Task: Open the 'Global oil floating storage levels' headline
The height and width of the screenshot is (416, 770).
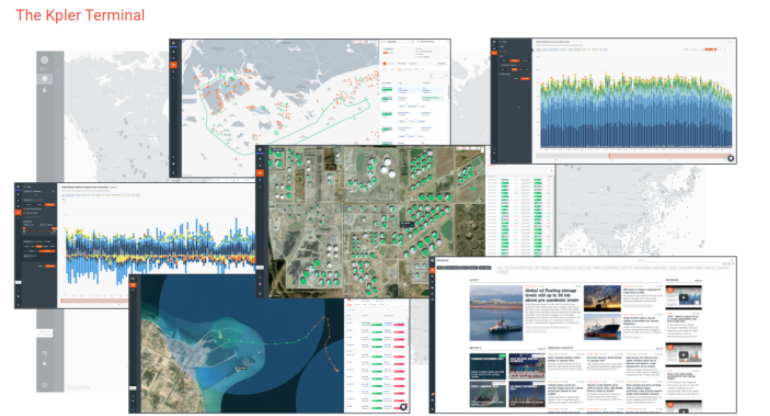Action: tap(551, 295)
